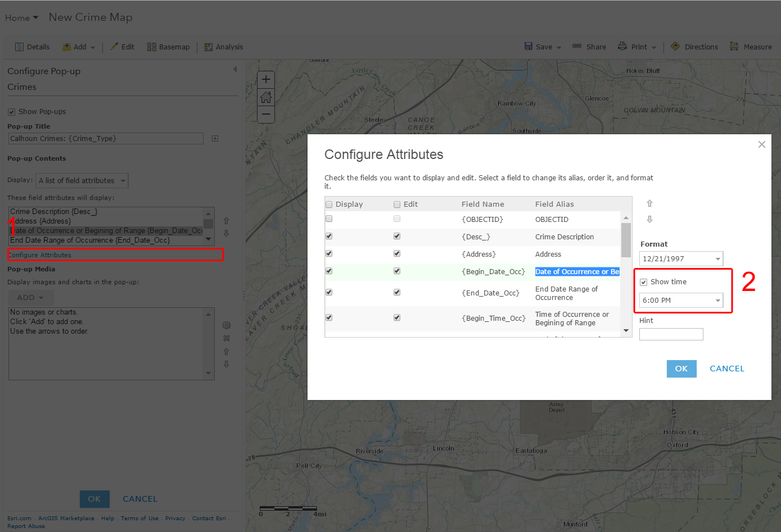Viewport: 781px width, 532px height.
Task: Click the map zoom in plus button
Action: 266,79
